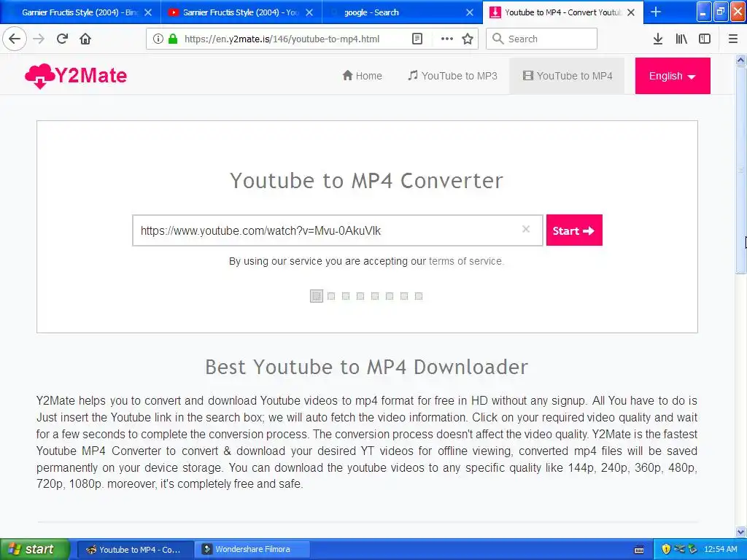Image resolution: width=747 pixels, height=560 pixels.
Task: Click the security shield tray icon
Action: (666, 550)
